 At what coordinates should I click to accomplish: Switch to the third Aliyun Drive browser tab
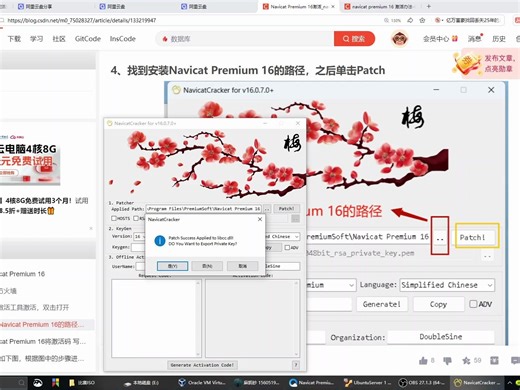198,6
